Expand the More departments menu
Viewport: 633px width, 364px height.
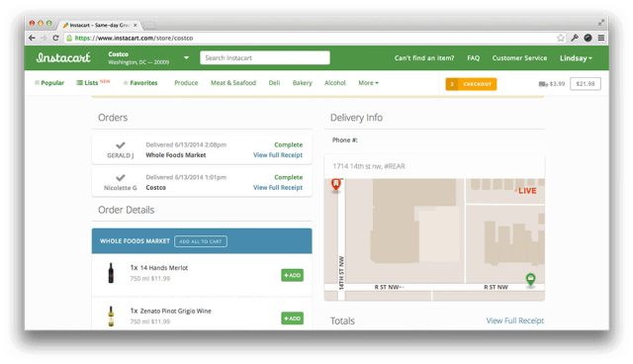tap(368, 83)
